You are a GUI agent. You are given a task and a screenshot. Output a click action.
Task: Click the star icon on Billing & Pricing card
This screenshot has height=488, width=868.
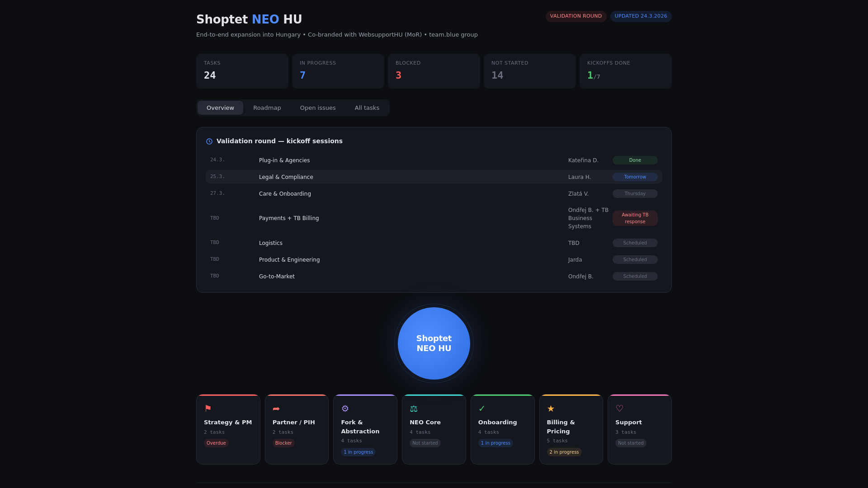click(551, 408)
